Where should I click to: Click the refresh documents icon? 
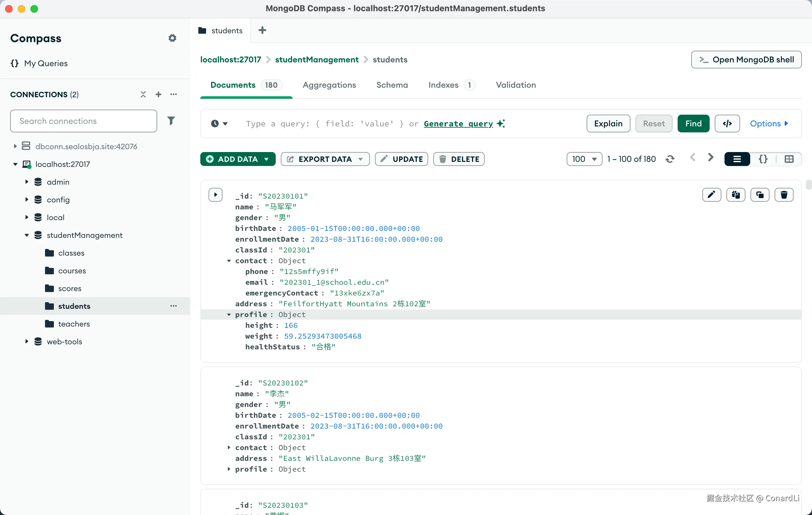tap(670, 159)
